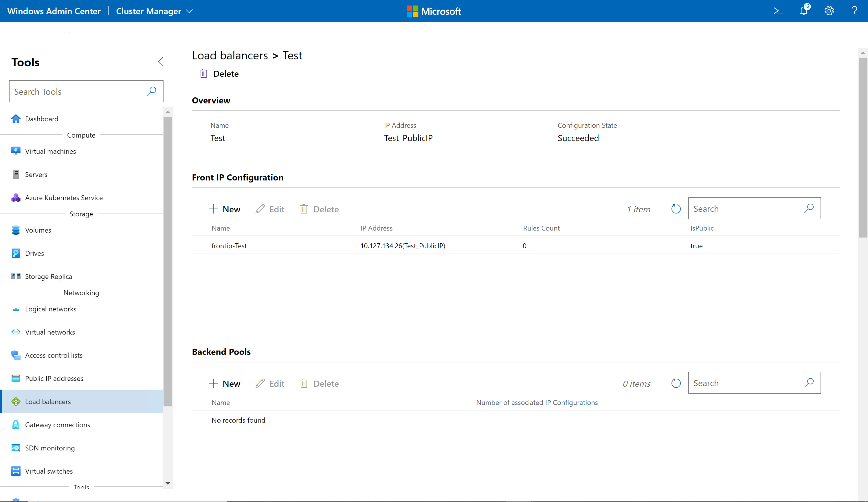The width and height of the screenshot is (868, 502).
Task: Open Public IP addresses tool
Action: [x=54, y=378]
